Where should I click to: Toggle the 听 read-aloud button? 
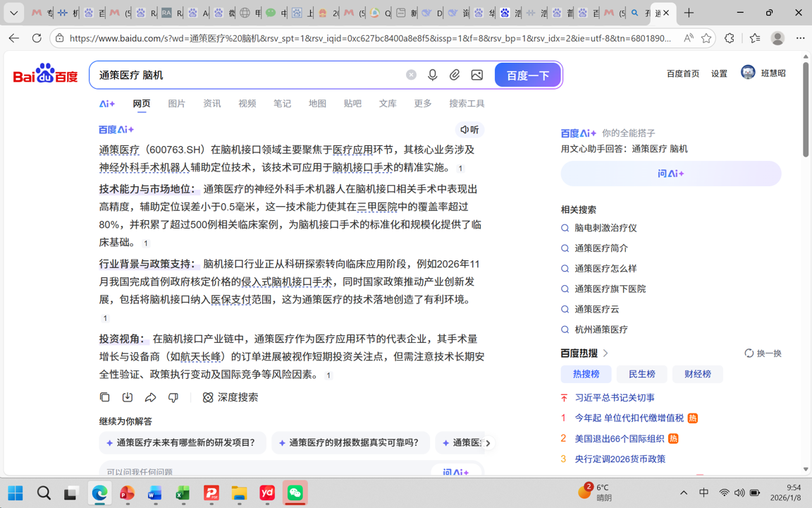[469, 130]
